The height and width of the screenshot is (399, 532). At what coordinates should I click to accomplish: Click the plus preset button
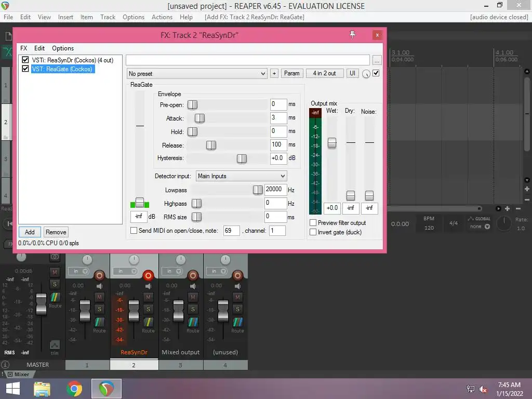click(274, 73)
